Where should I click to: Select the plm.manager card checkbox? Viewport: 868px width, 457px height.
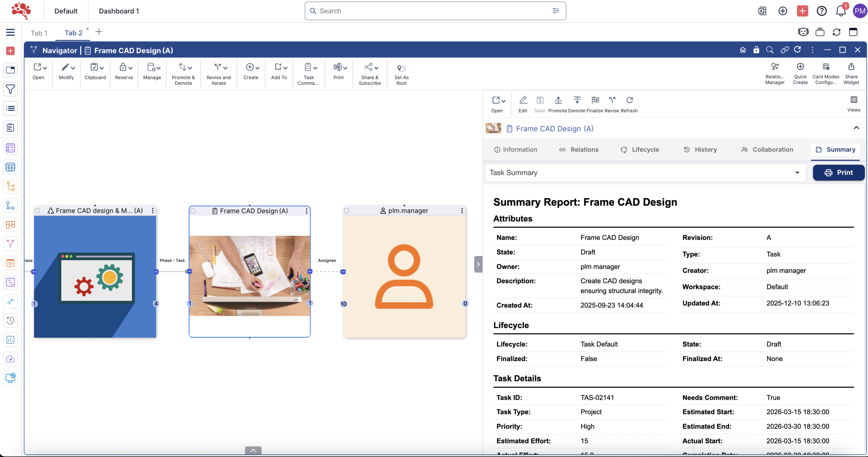[x=347, y=211]
